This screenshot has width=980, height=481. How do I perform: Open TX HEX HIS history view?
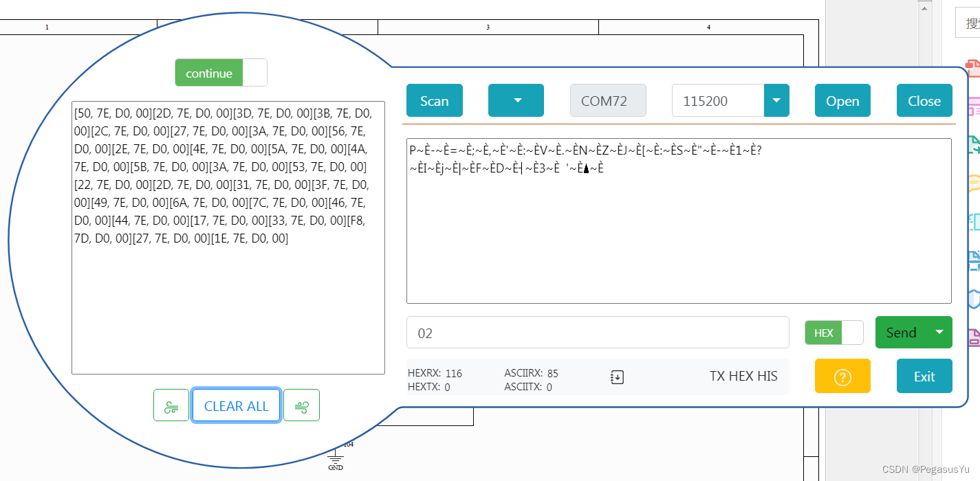[743, 376]
